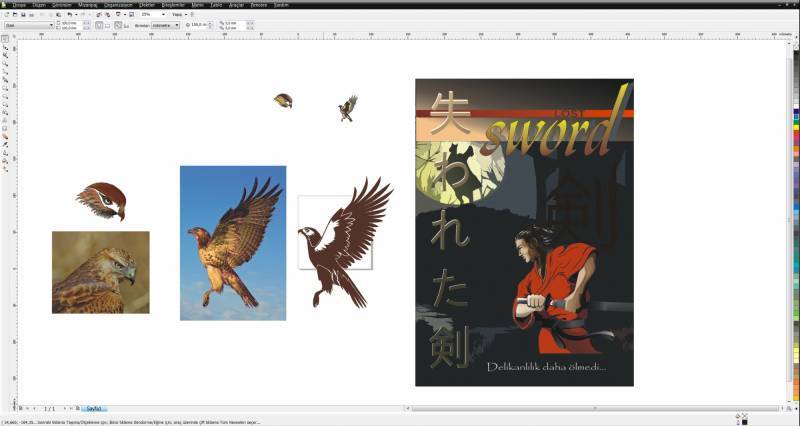Image resolution: width=800 pixels, height=426 pixels.
Task: Click the New document icon in the toolbar
Action: (x=5, y=15)
